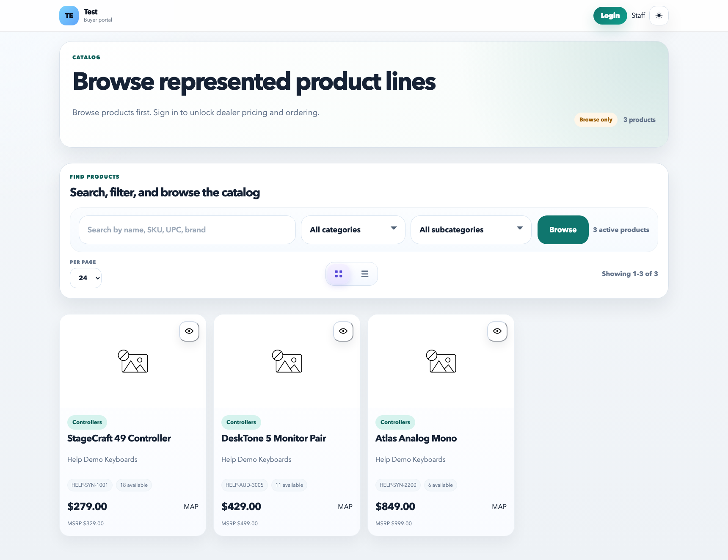Screen dimensions: 728x560
Task: Click the 6 available chip
Action: pos(441,485)
